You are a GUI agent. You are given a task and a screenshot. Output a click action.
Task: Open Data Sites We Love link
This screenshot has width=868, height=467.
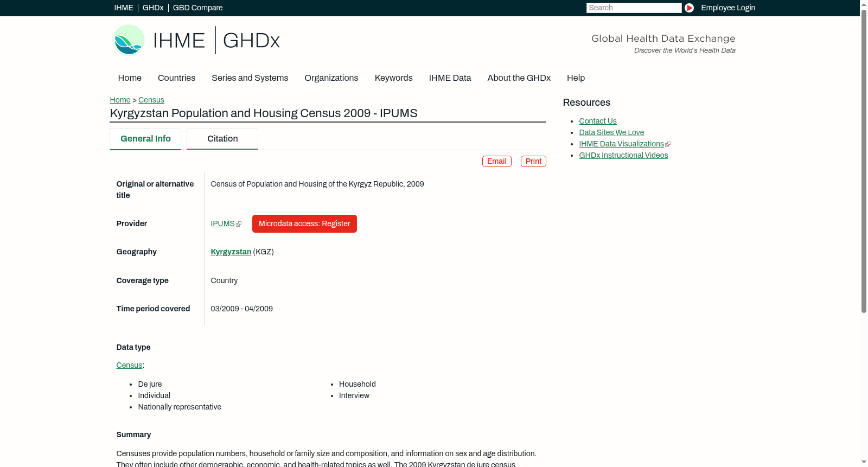(x=611, y=132)
